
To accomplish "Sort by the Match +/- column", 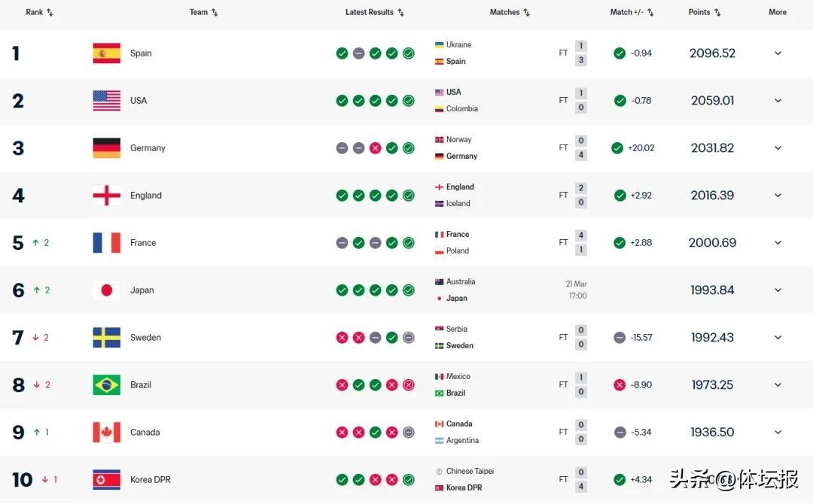I will (632, 12).
